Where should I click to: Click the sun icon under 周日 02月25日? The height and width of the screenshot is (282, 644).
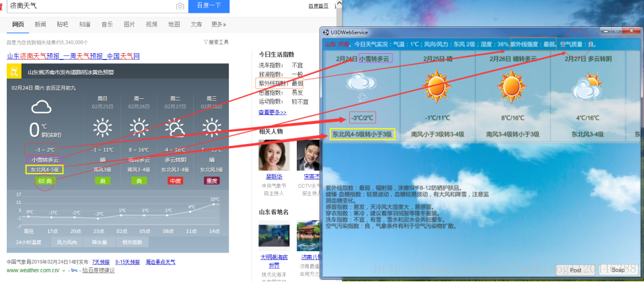(103, 127)
